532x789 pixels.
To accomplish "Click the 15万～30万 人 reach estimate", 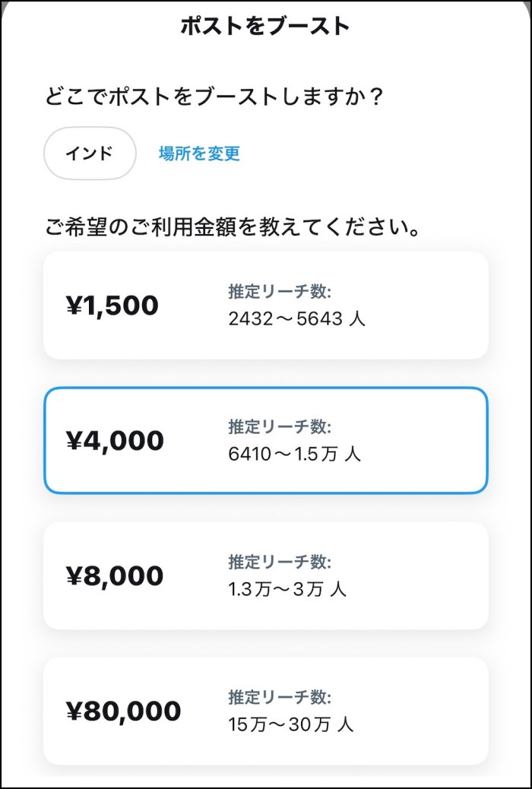I will tap(291, 725).
